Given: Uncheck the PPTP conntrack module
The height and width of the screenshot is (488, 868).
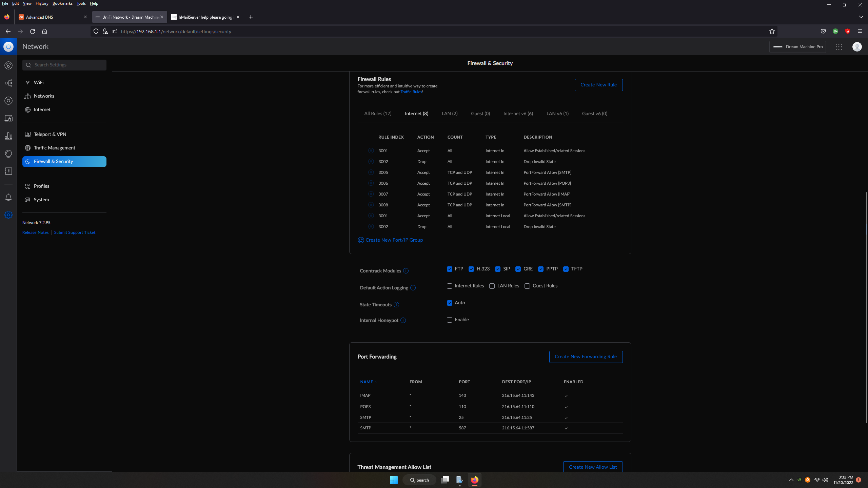Looking at the screenshot, I should pos(541,269).
